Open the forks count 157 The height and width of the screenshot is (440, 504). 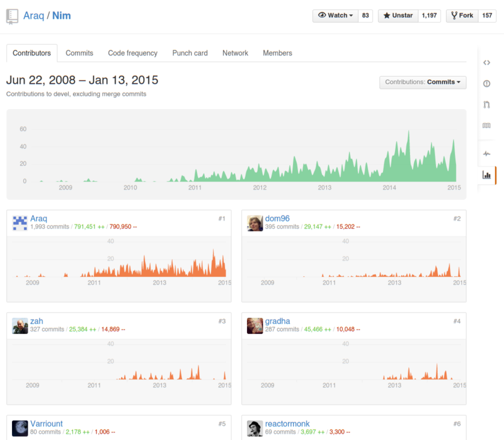(487, 15)
